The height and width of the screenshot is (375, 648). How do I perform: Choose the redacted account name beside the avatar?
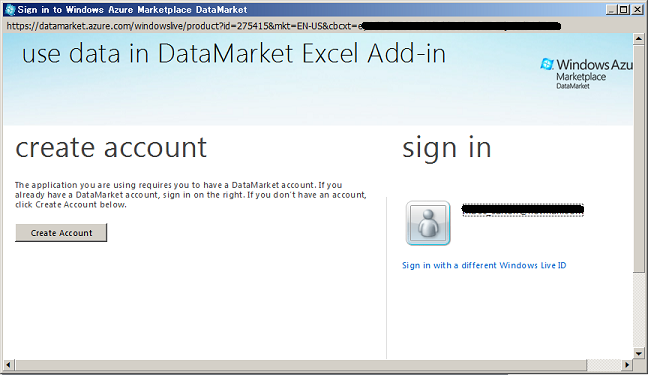pyautogui.click(x=523, y=210)
